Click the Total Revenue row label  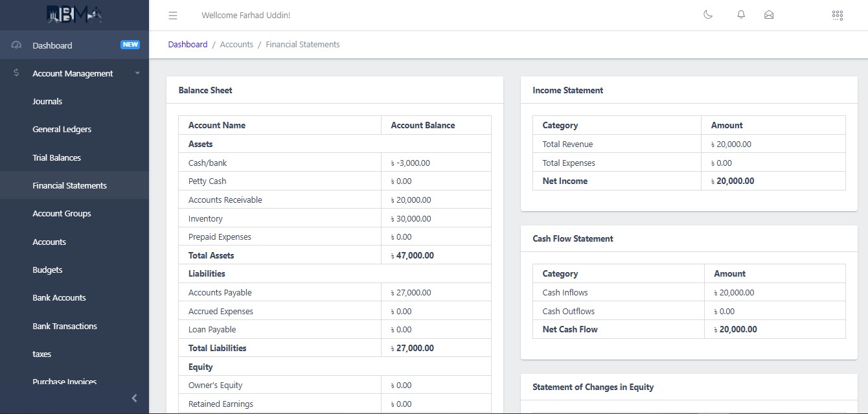pos(567,144)
